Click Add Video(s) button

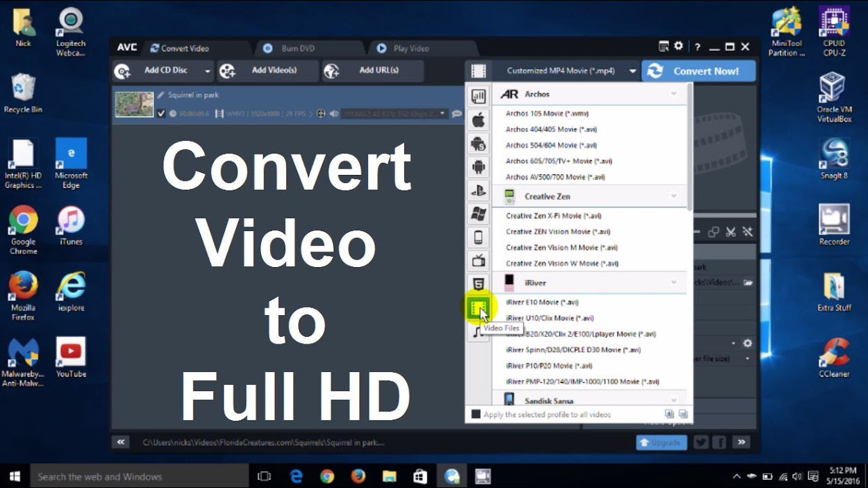tap(267, 70)
